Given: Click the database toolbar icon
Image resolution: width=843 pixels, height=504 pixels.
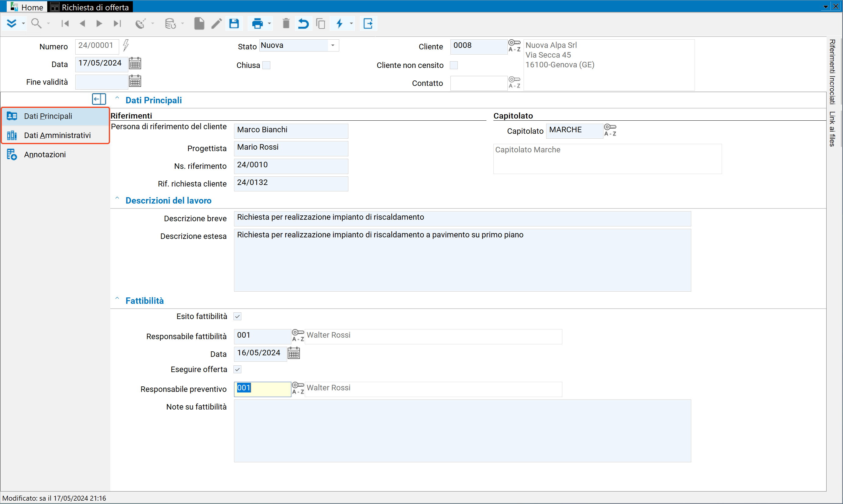Looking at the screenshot, I should pos(170,23).
